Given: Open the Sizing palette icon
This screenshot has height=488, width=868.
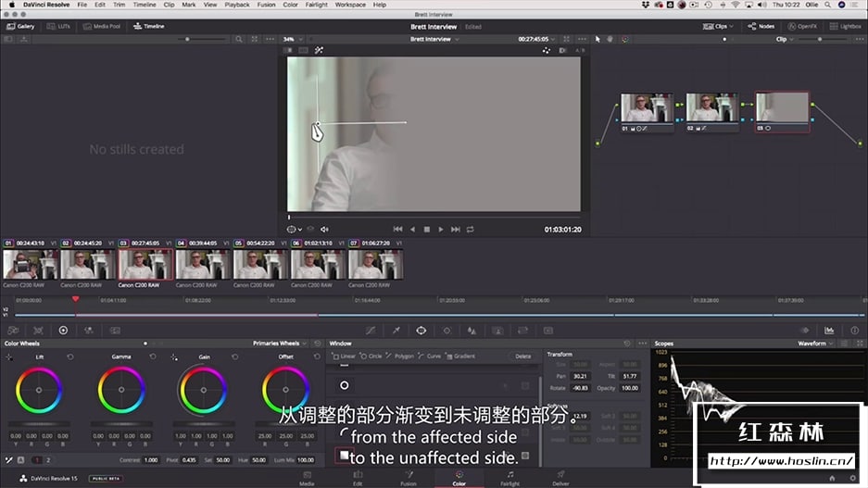Looking at the screenshot, I should [x=522, y=331].
